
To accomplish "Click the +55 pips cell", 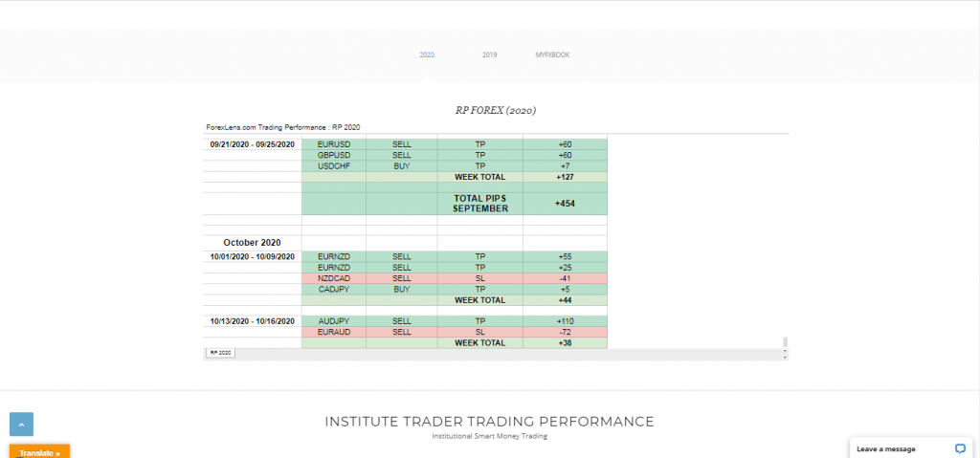I will click(x=565, y=257).
